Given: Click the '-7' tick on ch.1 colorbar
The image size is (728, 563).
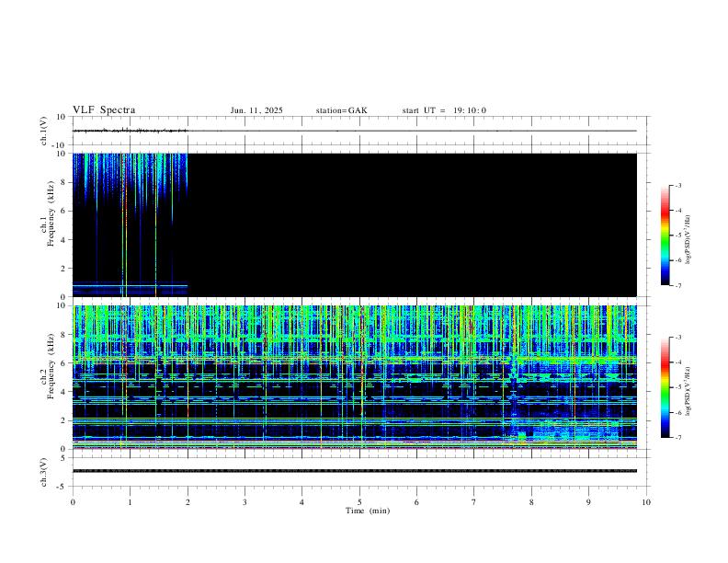Looking at the screenshot, I should [x=678, y=286].
